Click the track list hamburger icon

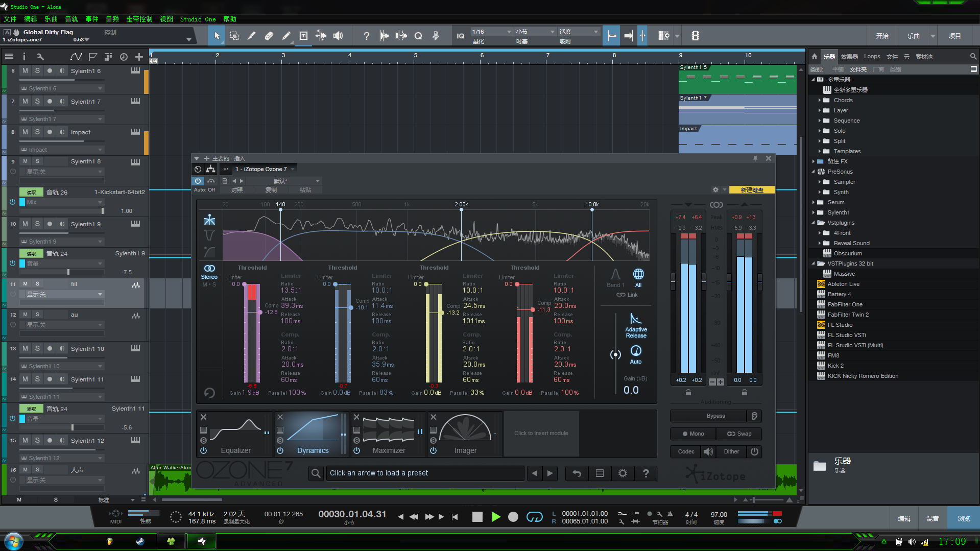coord(9,57)
